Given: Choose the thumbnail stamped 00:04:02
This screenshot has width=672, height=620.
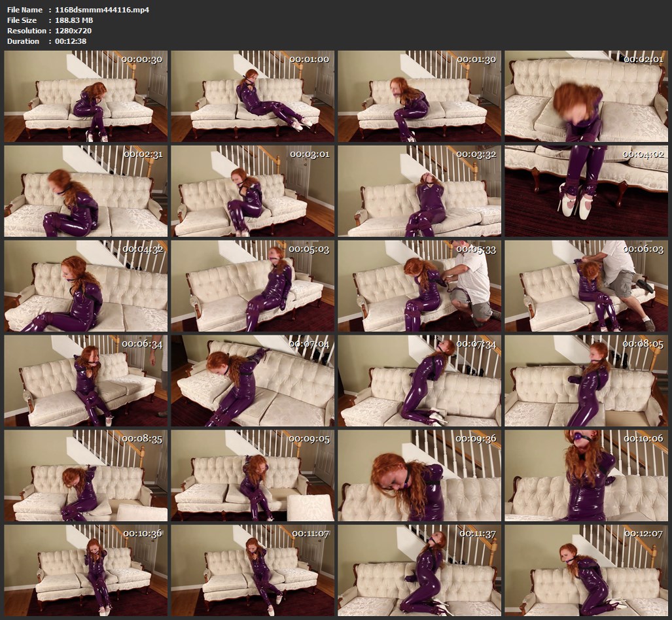Looking at the screenshot, I should coord(586,191).
